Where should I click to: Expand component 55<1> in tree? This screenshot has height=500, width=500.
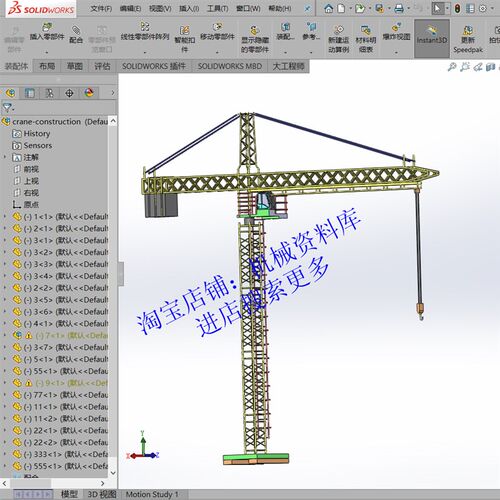(5, 371)
